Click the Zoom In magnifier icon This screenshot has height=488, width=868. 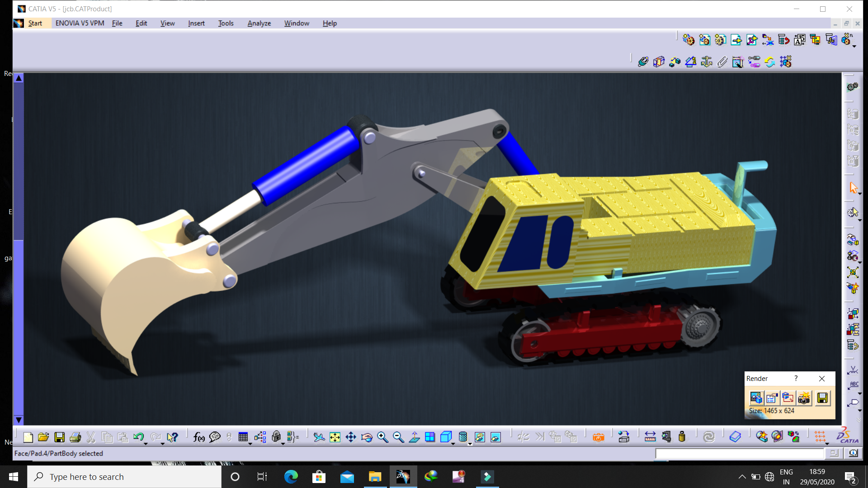pyautogui.click(x=382, y=437)
